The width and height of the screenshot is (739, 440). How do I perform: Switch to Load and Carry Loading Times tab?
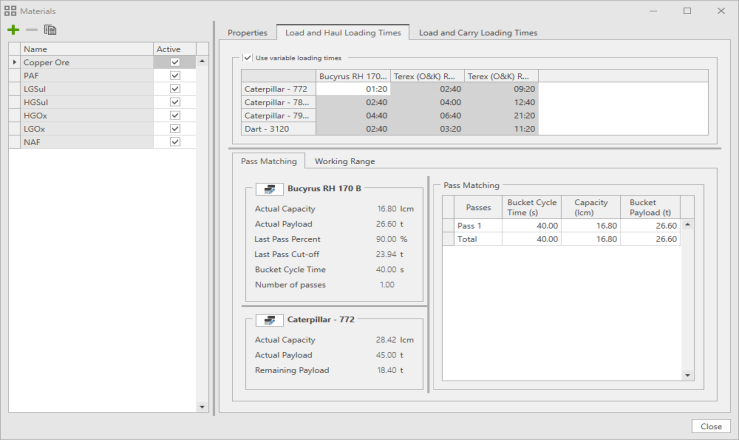pyautogui.click(x=478, y=33)
